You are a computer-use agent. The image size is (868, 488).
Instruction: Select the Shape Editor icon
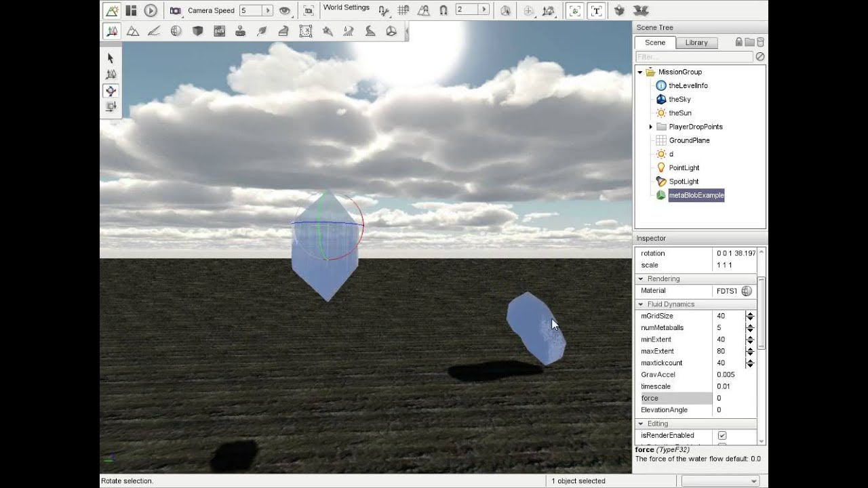click(391, 30)
